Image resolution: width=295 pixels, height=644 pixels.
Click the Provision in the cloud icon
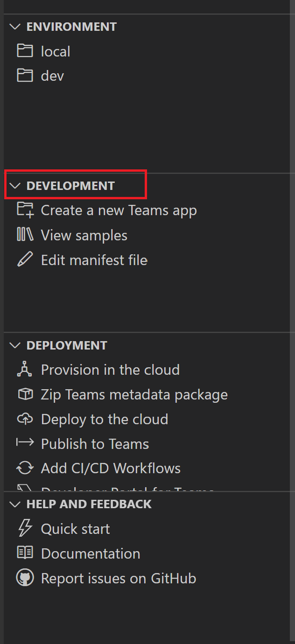tap(25, 369)
